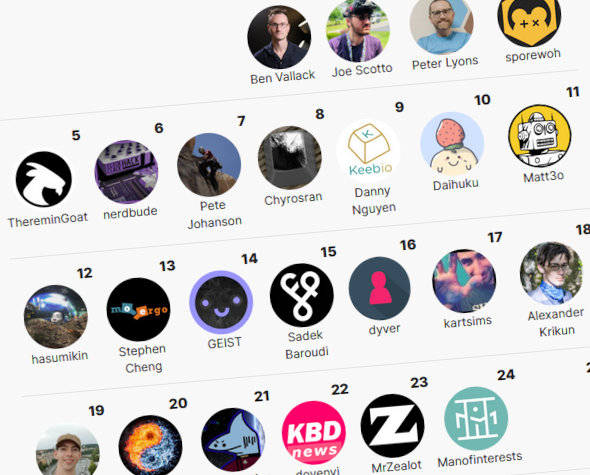Click Manofinterests teal logo avatar
The width and height of the screenshot is (590, 475).
476,419
